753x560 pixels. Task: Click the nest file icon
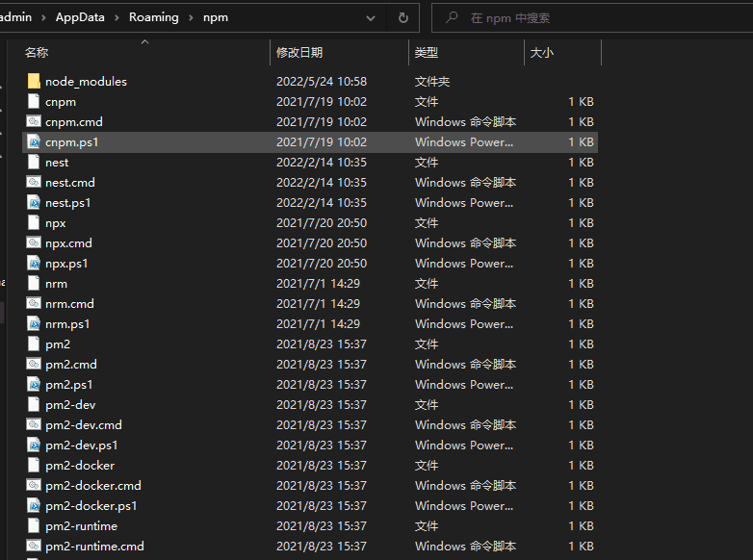34,163
